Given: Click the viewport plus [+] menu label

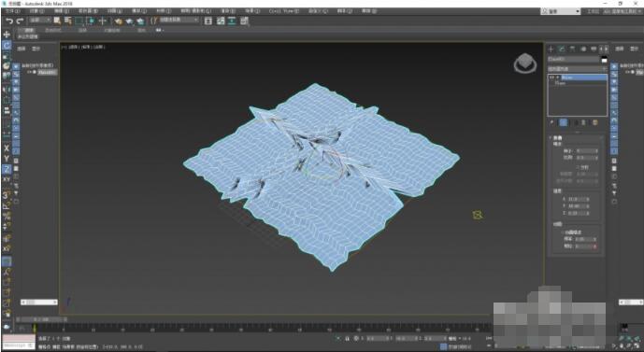Looking at the screenshot, I should [x=64, y=48].
